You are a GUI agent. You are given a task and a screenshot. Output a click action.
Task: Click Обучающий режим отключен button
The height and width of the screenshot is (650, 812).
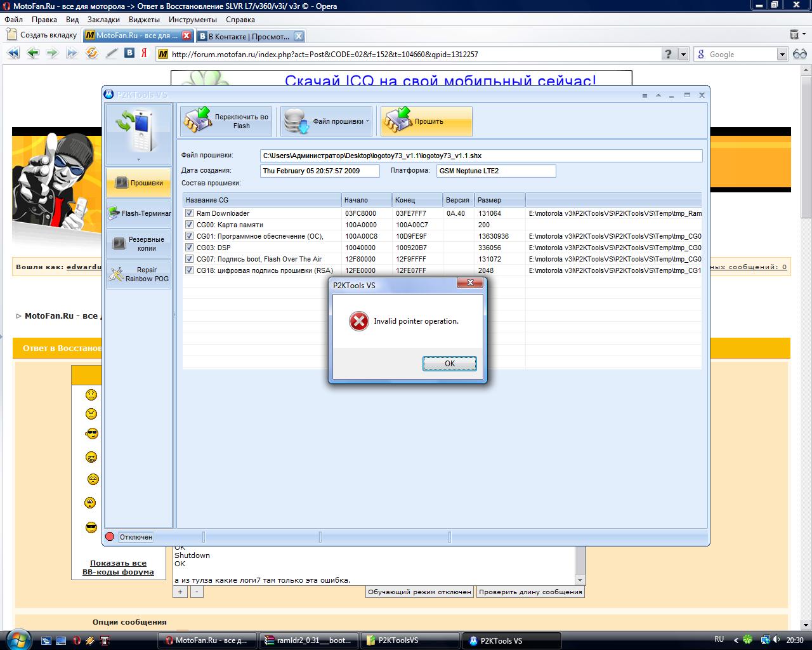click(x=420, y=592)
